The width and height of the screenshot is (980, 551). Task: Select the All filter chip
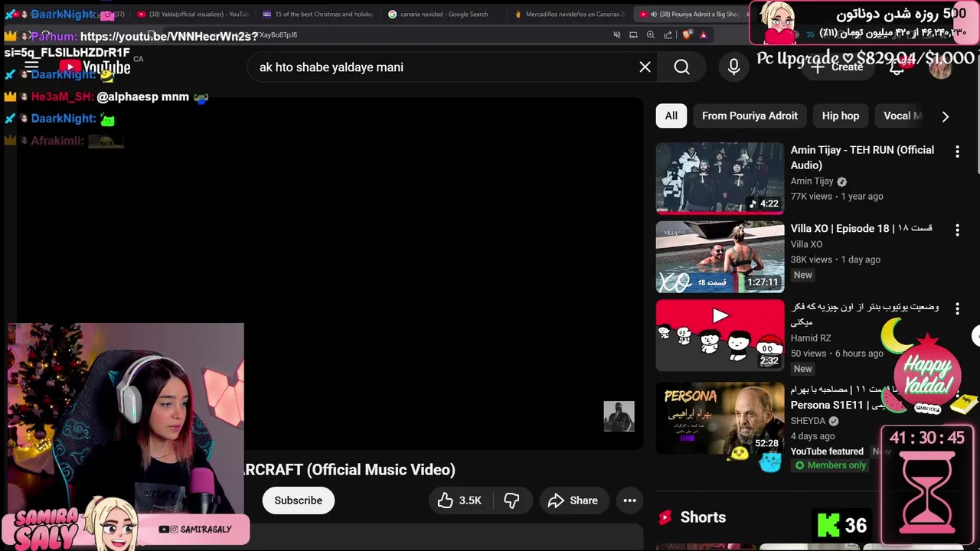coord(671,116)
